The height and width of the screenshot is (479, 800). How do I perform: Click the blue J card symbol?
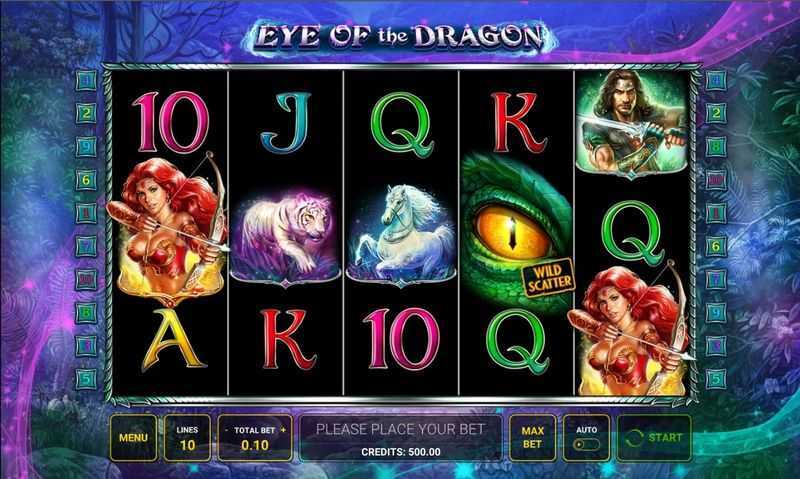point(286,123)
